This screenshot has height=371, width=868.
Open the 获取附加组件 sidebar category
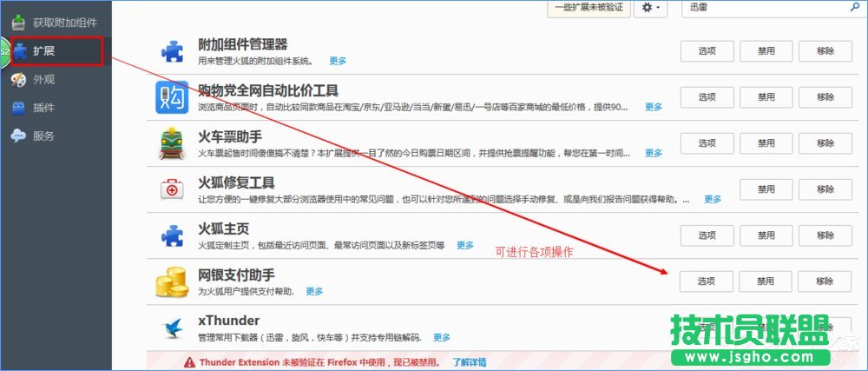(56, 23)
